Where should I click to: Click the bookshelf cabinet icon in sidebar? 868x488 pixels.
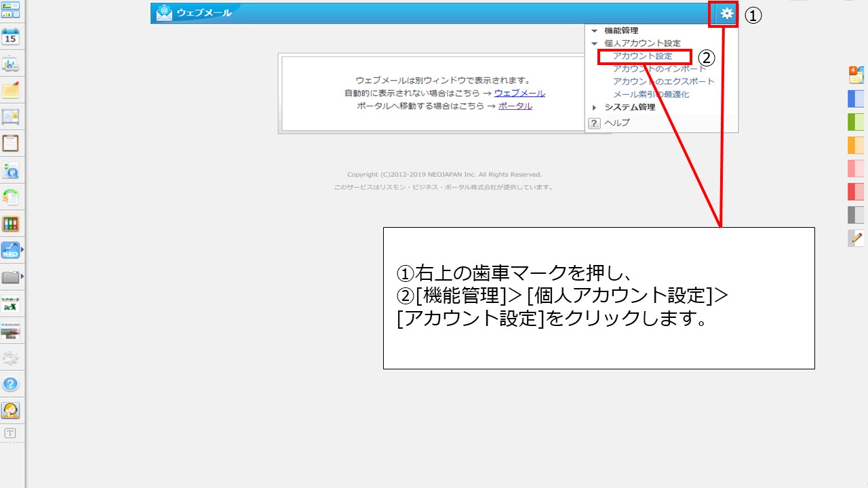(11, 224)
